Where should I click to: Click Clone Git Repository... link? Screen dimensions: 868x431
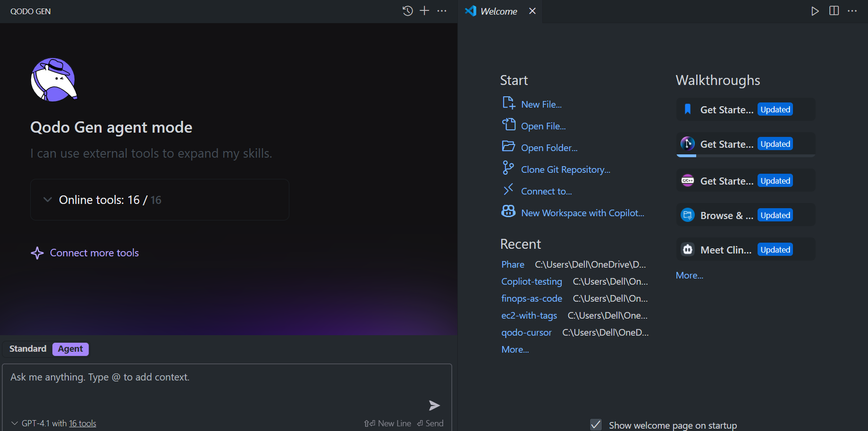click(566, 169)
